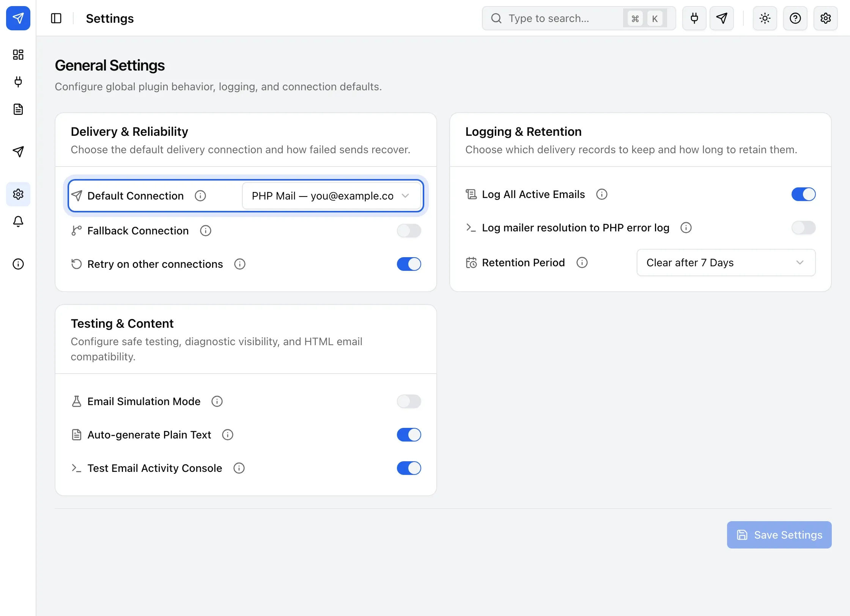Disable Retry on other connections toggle
This screenshot has height=616, width=850.
409,264
